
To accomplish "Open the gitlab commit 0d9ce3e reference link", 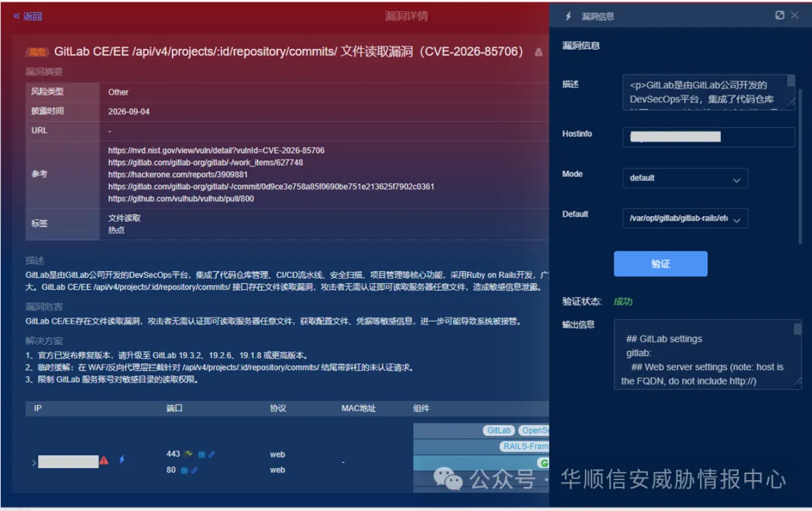I will tap(271, 186).
